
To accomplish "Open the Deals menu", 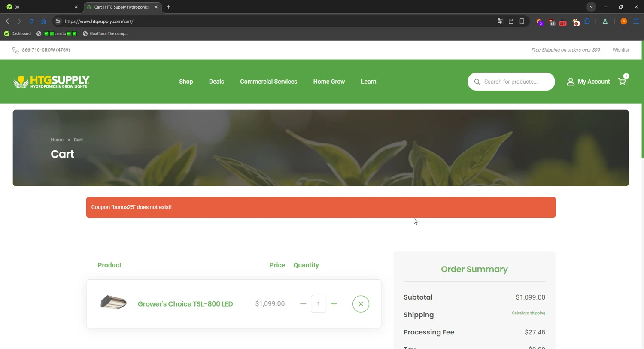I will click(x=216, y=82).
